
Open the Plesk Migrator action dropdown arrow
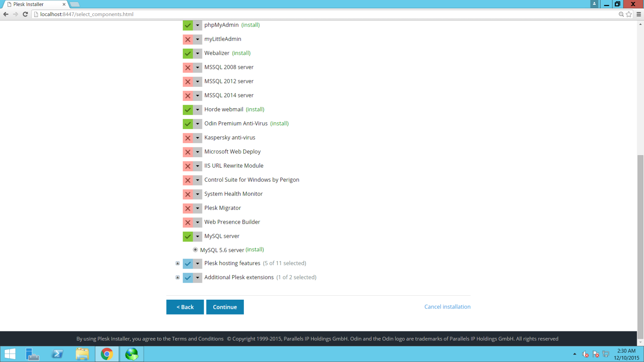tap(198, 208)
